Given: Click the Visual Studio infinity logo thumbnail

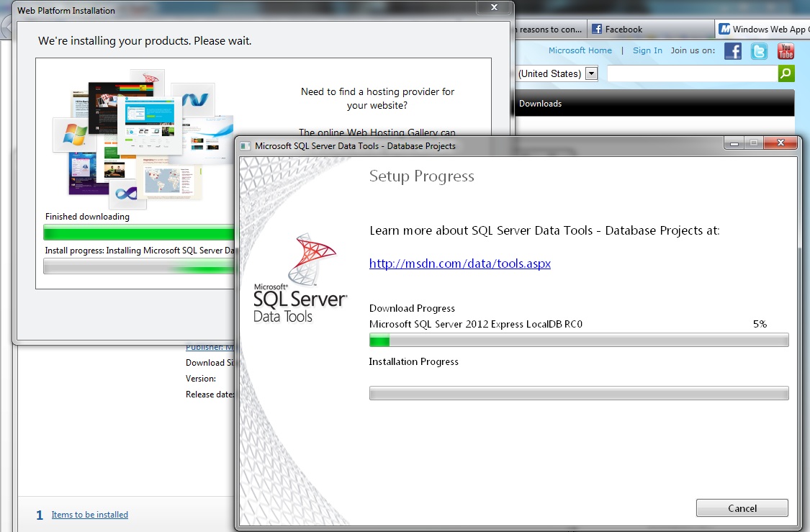Looking at the screenshot, I should (x=127, y=193).
